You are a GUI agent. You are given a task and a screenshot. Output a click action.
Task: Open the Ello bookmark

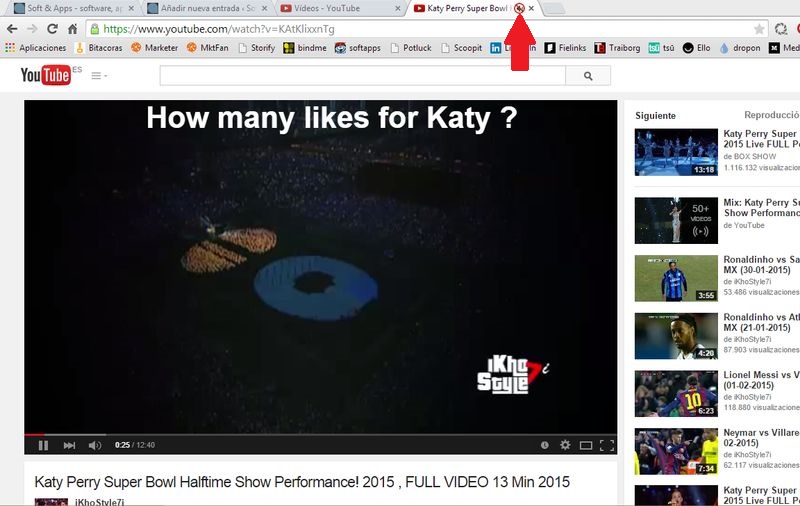coord(696,47)
